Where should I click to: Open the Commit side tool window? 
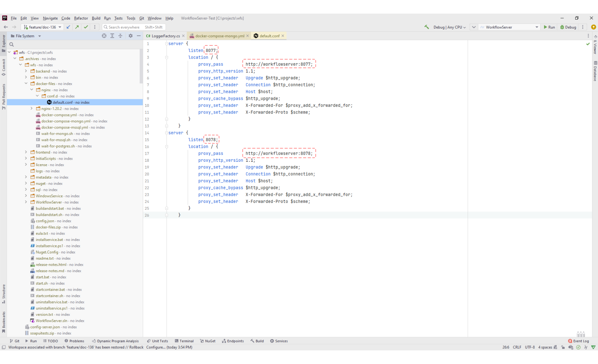pyautogui.click(x=4, y=67)
